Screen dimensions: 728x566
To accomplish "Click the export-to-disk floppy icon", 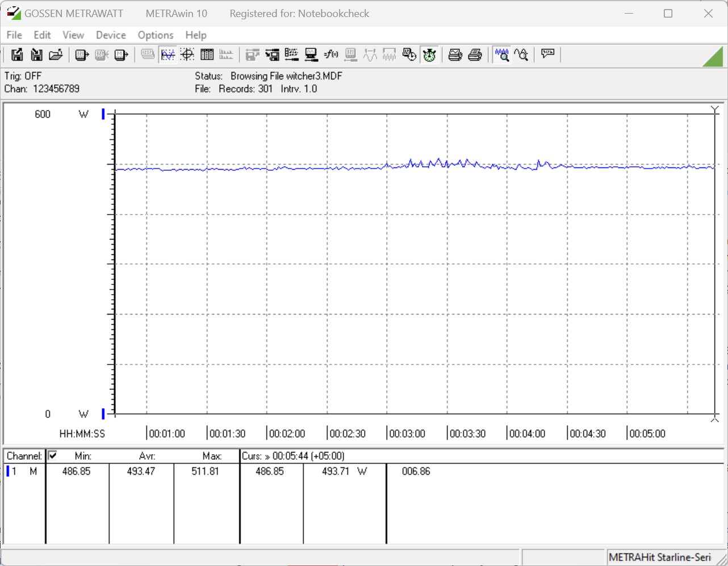I will tap(17, 54).
